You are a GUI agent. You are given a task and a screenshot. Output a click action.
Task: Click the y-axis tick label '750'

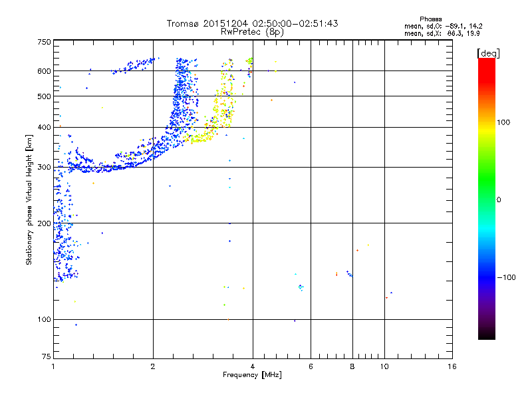pyautogui.click(x=44, y=42)
